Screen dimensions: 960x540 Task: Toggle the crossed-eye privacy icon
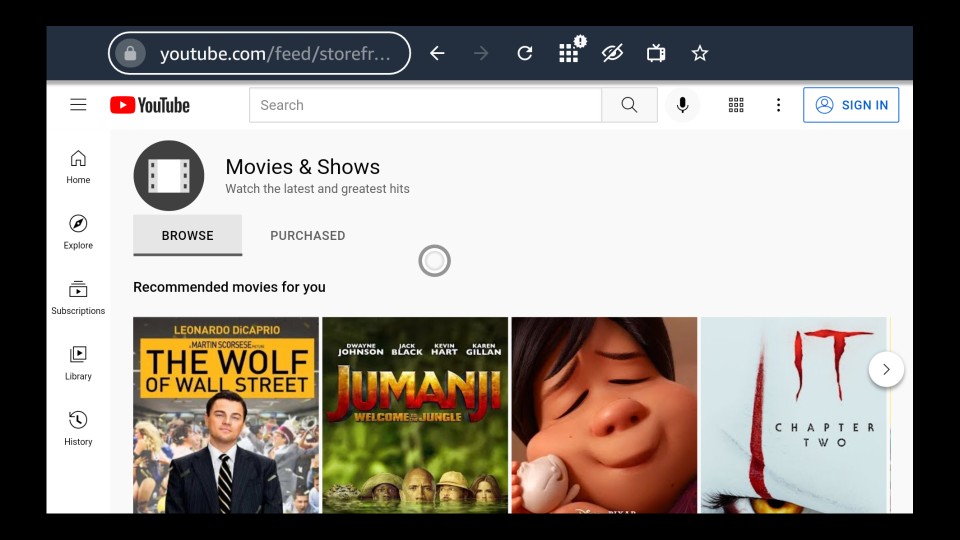point(612,53)
